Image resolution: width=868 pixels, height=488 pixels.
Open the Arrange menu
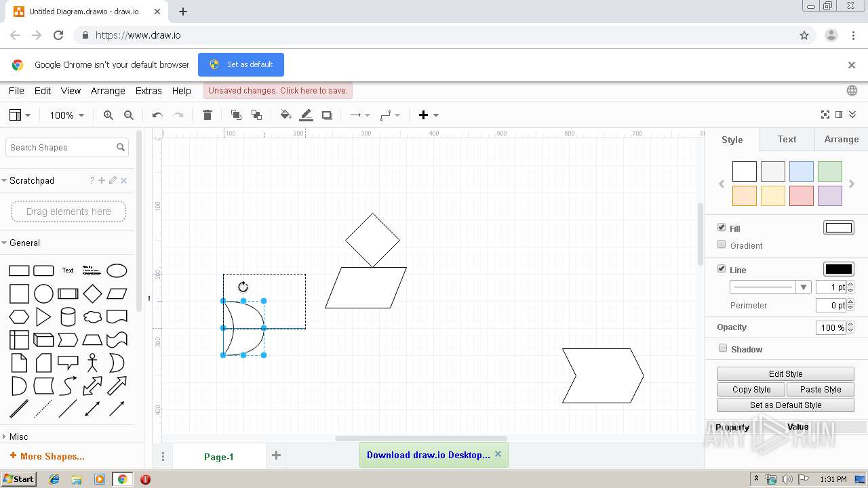pos(108,91)
